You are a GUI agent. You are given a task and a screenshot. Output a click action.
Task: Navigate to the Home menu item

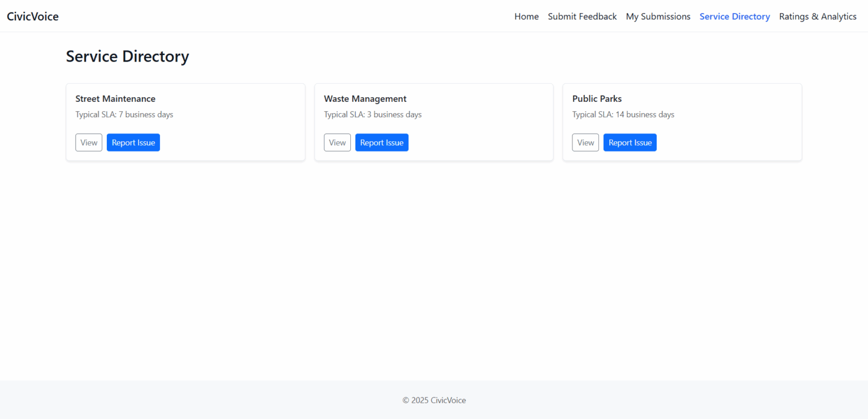pos(526,16)
